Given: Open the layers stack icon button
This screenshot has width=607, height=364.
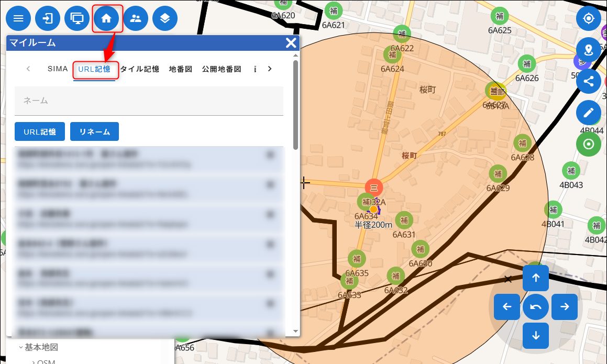Looking at the screenshot, I should [x=165, y=19].
